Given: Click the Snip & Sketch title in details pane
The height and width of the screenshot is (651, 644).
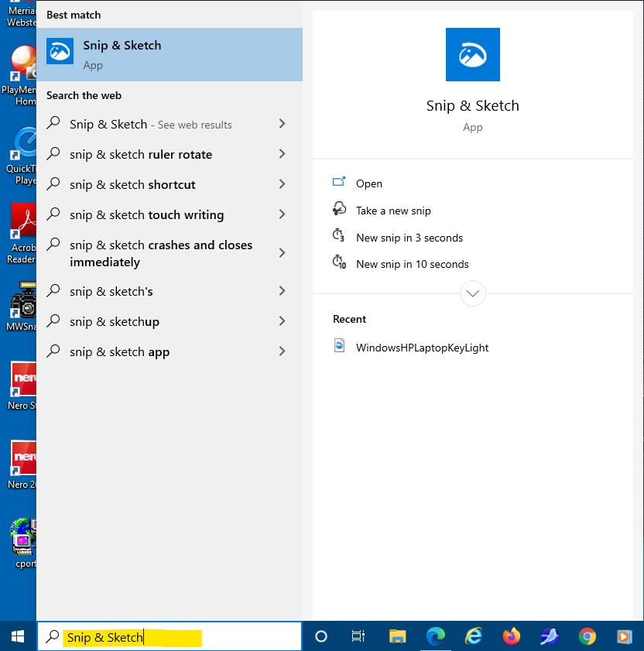Looking at the screenshot, I should click(x=472, y=105).
